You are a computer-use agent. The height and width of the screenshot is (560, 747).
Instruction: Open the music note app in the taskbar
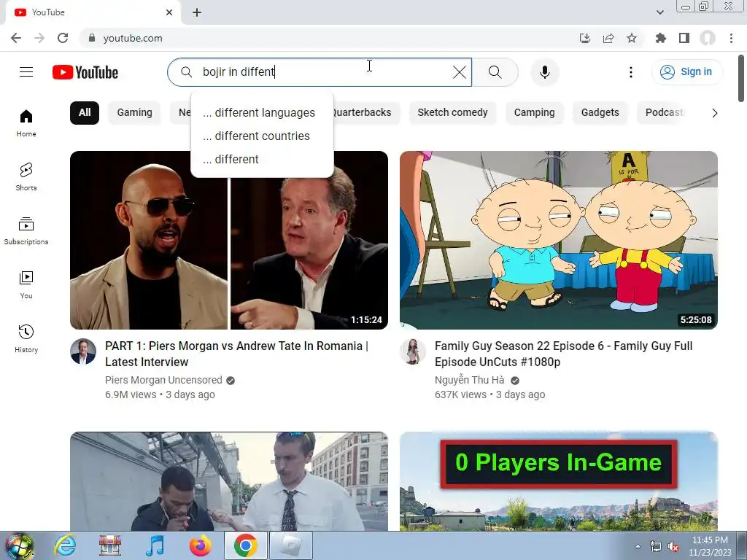tap(155, 545)
